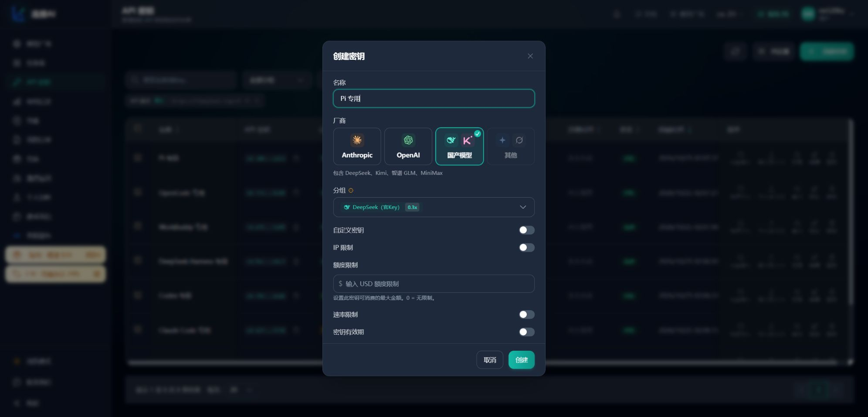Turn on the IP 限制 switch
Image resolution: width=868 pixels, height=417 pixels.
[526, 248]
